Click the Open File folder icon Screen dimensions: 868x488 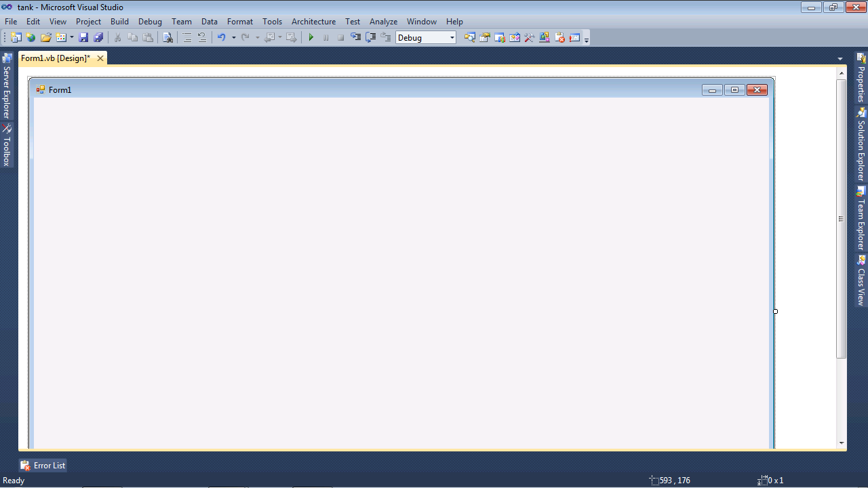coord(46,38)
